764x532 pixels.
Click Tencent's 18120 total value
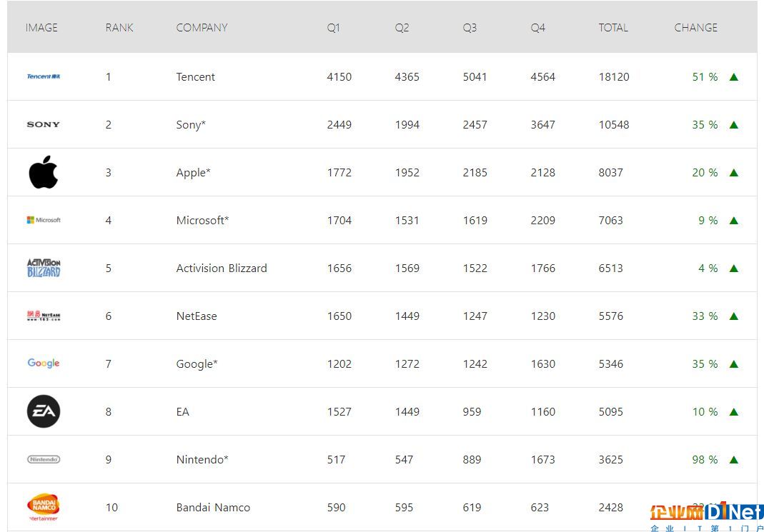614,77
